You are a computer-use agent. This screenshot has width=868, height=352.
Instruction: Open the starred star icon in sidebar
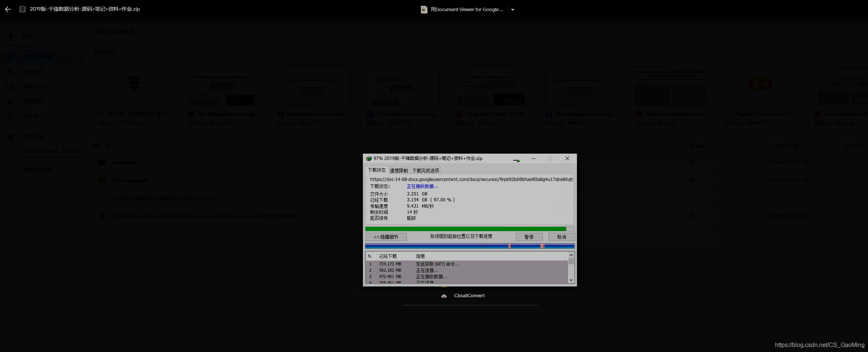pyautogui.click(x=10, y=101)
